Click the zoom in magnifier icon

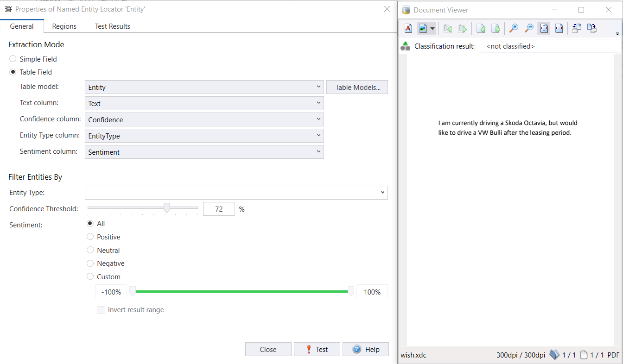coord(514,29)
